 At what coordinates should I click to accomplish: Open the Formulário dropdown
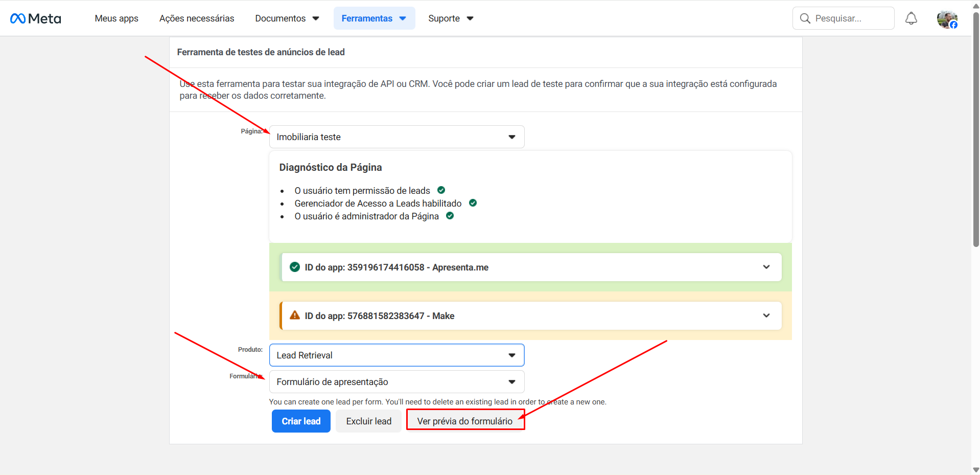[396, 382]
